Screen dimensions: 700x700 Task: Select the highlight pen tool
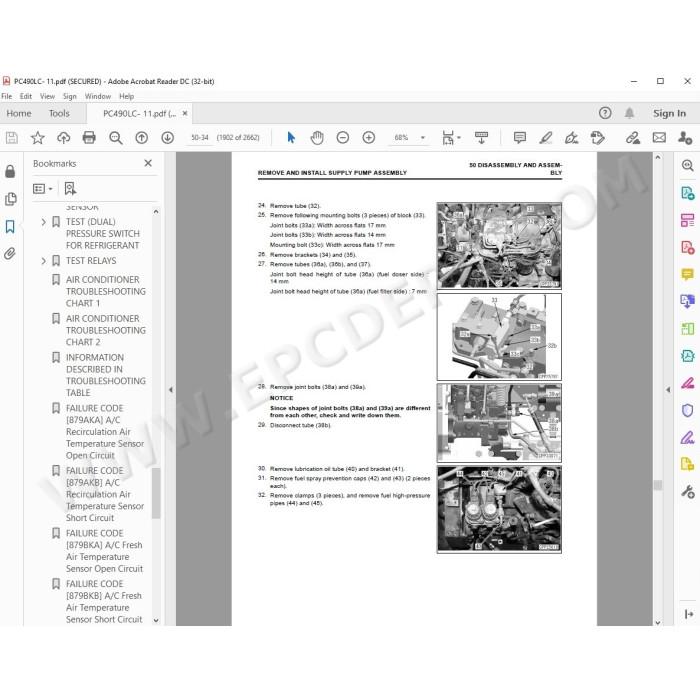tap(546, 138)
